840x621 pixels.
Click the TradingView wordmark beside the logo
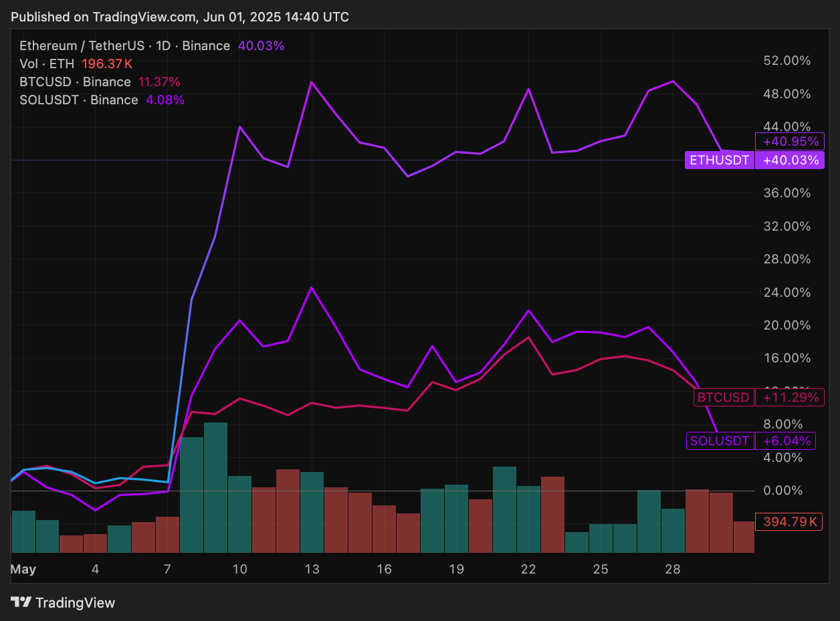tap(75, 603)
